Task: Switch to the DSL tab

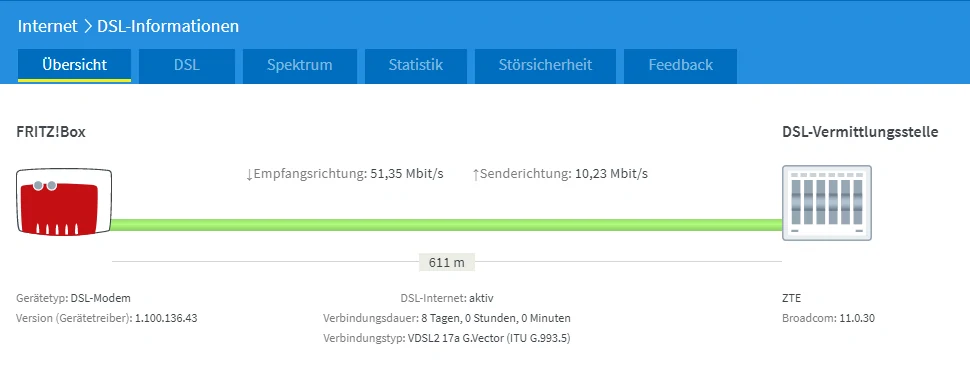Action: pos(187,65)
